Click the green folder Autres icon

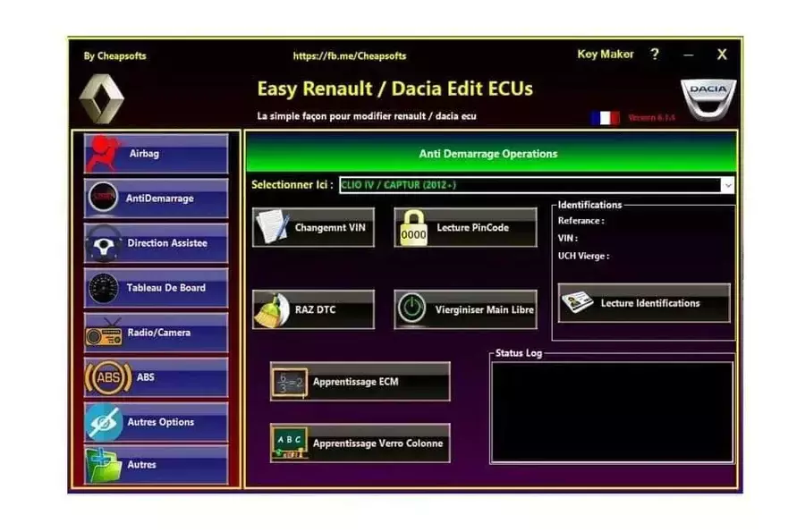(x=103, y=466)
